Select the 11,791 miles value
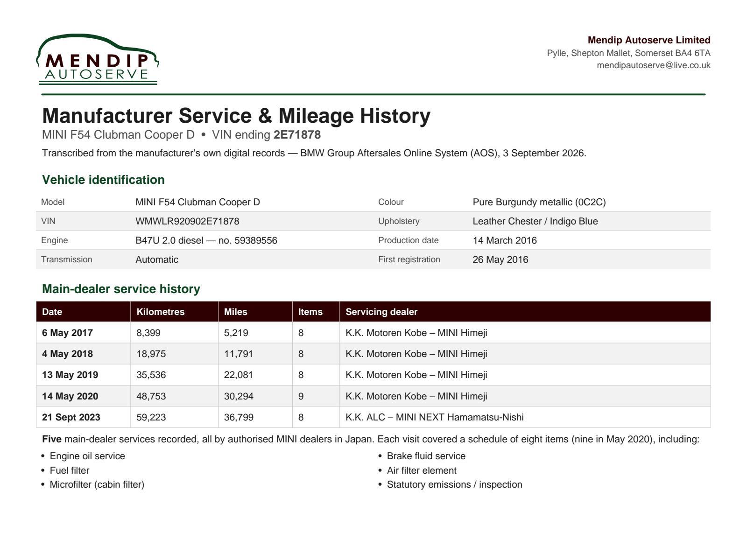Image resolution: width=747 pixels, height=560 pixels. tap(239, 354)
